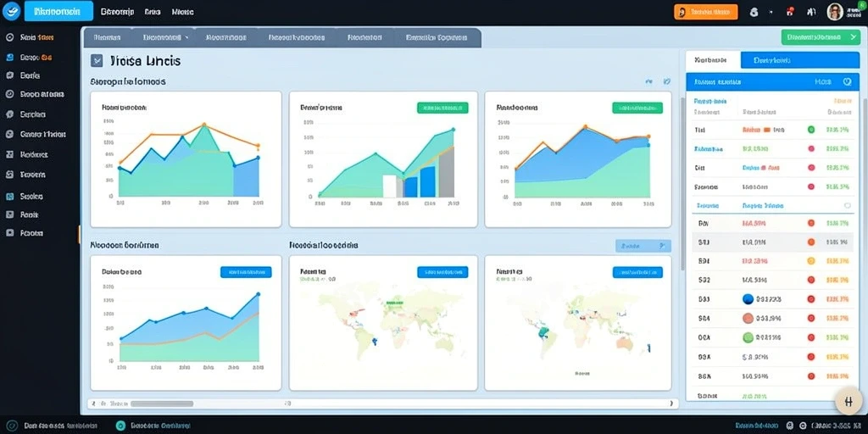Image resolution: width=868 pixels, height=434 pixels.
Task: Click the blue highlighted sidebar icon, second item
Action: [9, 57]
